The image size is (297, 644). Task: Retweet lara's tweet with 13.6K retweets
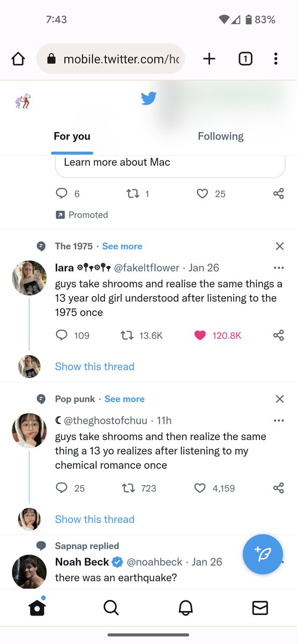[x=128, y=335]
